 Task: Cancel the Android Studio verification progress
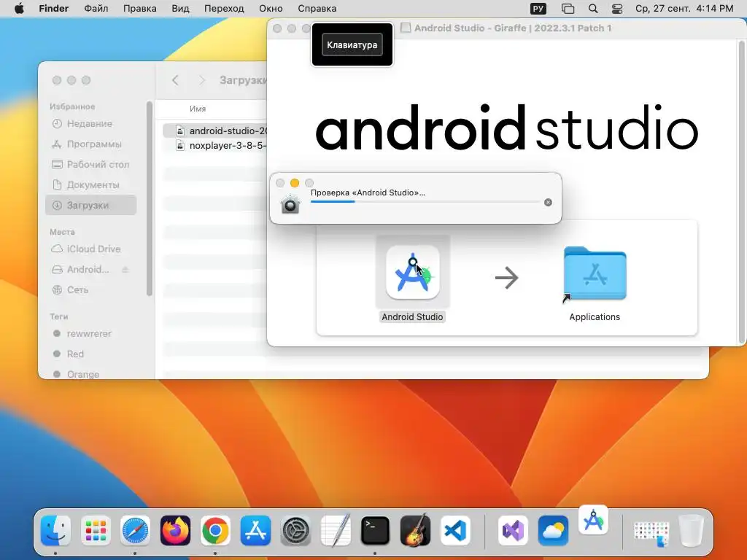(x=548, y=203)
